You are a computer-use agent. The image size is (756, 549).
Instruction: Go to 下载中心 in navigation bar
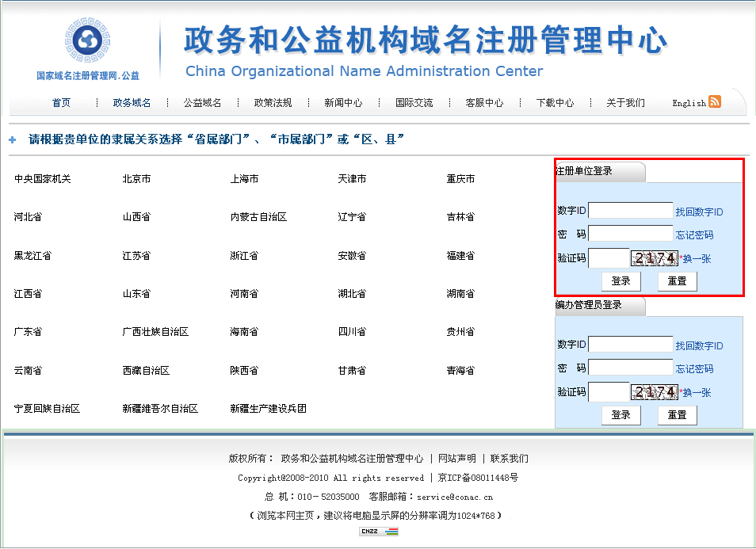click(555, 103)
